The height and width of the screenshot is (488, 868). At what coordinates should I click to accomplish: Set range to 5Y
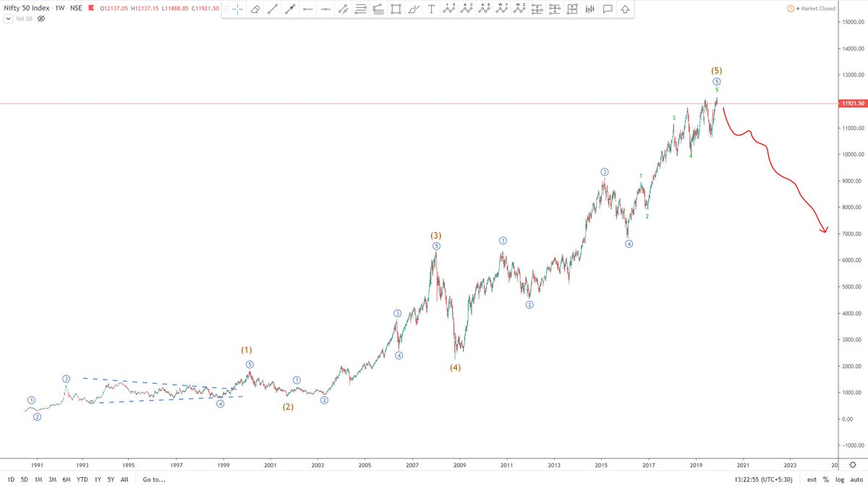(x=111, y=479)
